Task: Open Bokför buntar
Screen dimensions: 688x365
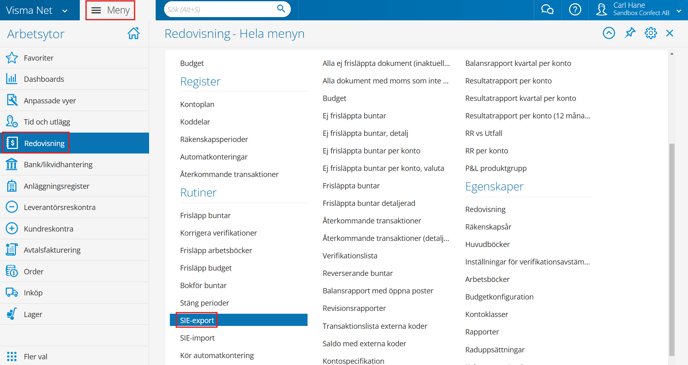Action: (x=203, y=286)
